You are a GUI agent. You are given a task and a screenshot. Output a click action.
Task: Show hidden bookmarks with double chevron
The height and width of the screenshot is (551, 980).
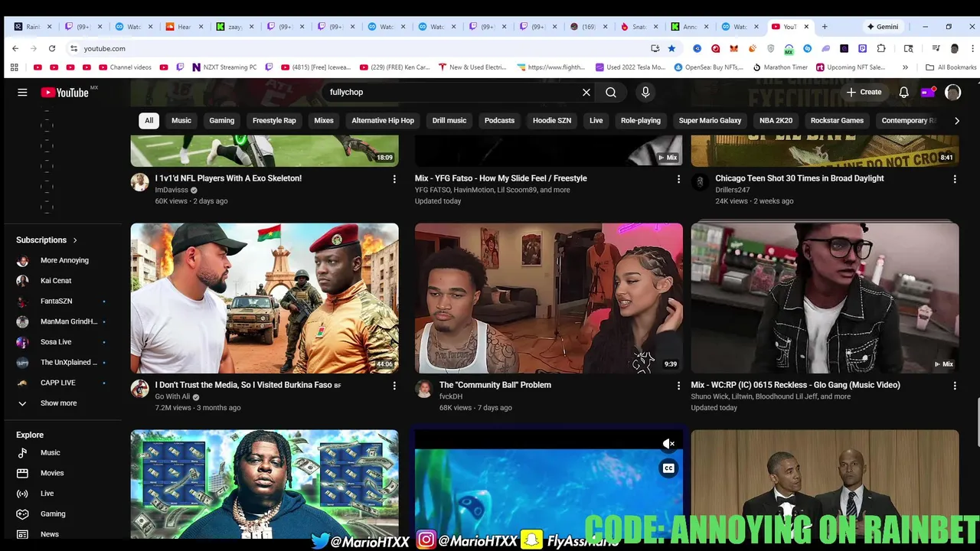(x=906, y=67)
